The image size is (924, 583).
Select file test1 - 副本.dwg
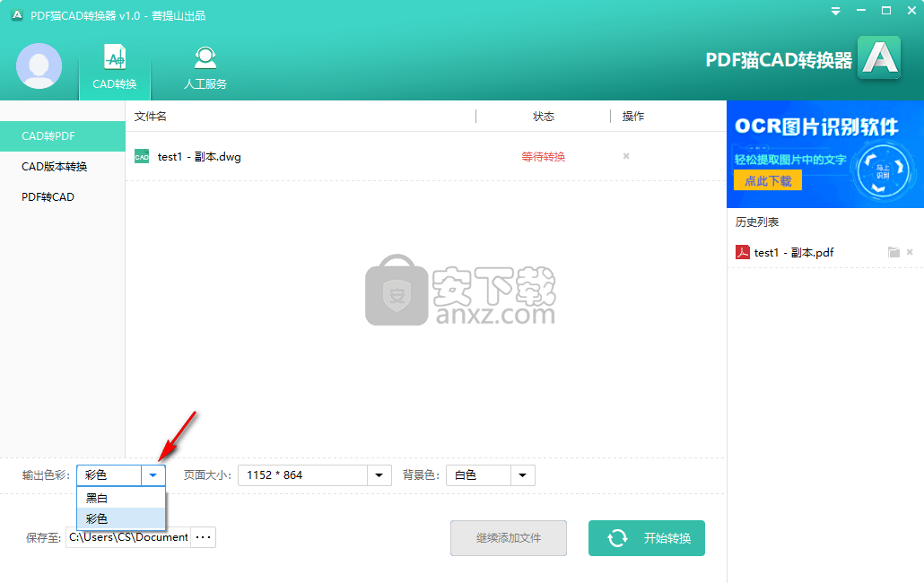[199, 157]
